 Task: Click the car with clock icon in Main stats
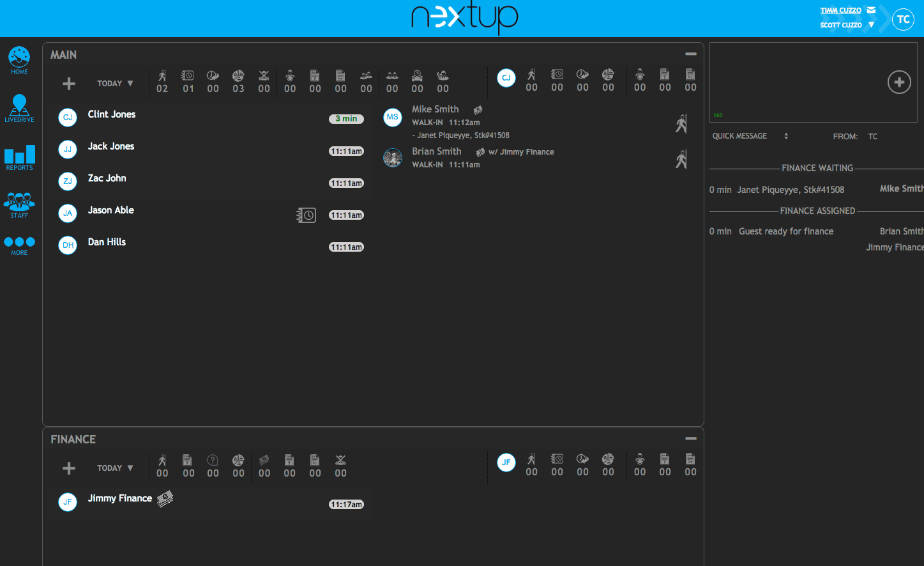coord(417,75)
